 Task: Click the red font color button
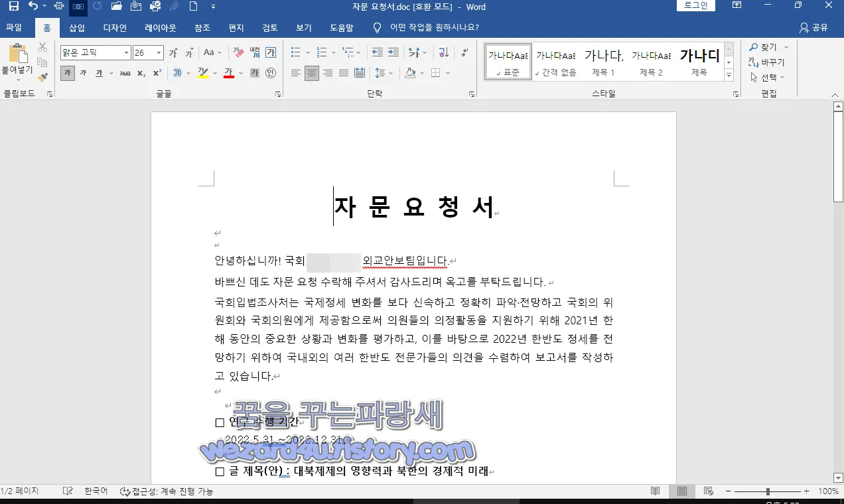click(x=229, y=73)
